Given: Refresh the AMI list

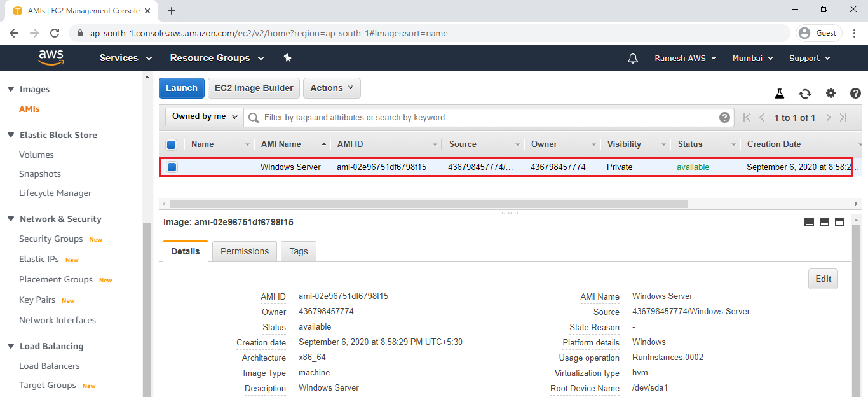Looking at the screenshot, I should pyautogui.click(x=805, y=94).
